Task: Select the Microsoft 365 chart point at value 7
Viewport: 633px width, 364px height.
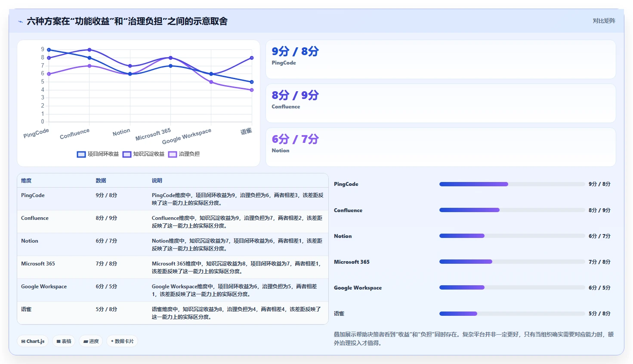Action: [x=171, y=66]
